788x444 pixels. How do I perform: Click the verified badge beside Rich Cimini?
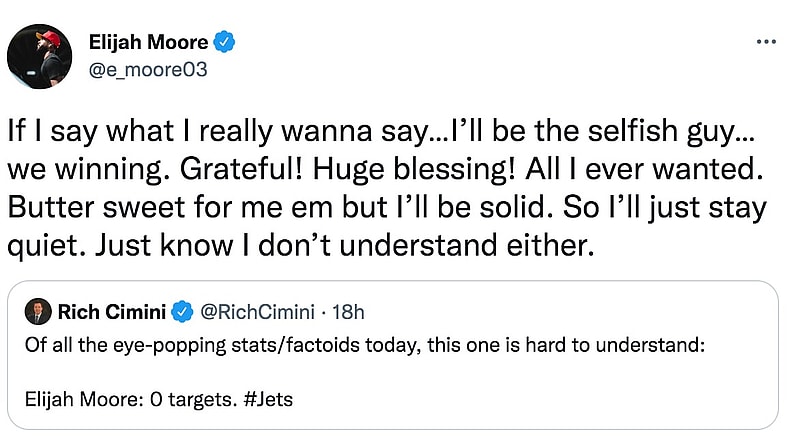pyautogui.click(x=182, y=312)
